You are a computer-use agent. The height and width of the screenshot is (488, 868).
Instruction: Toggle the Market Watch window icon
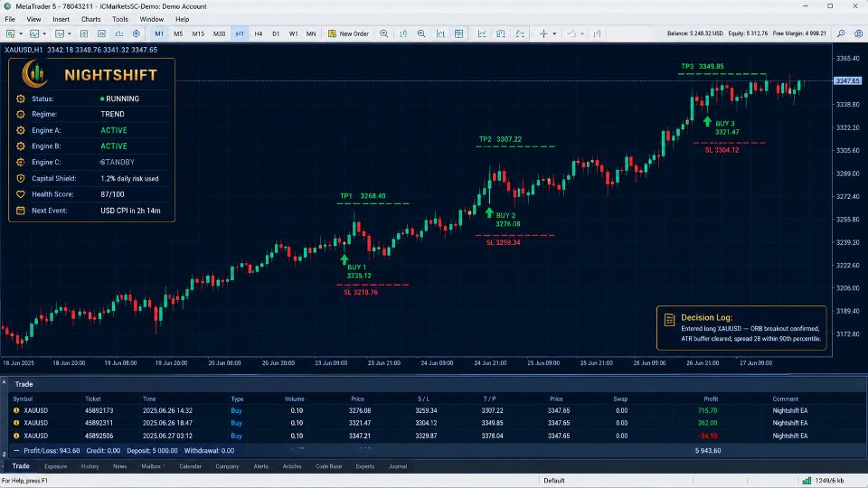click(84, 33)
